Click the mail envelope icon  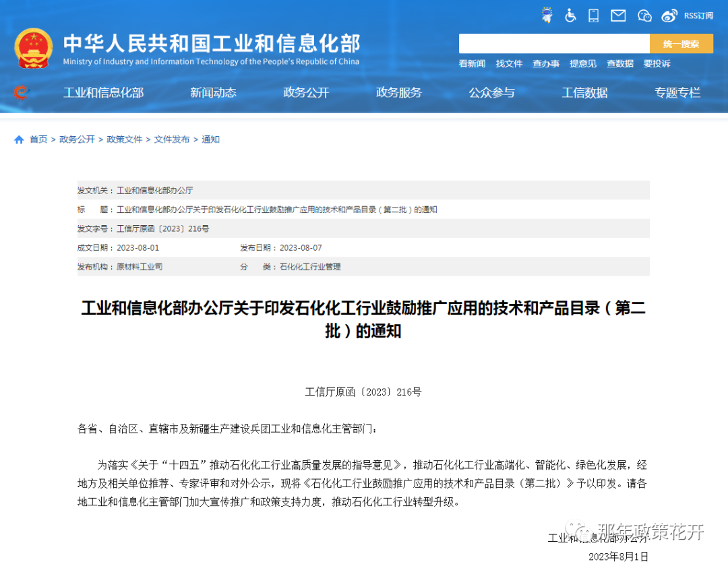point(618,15)
